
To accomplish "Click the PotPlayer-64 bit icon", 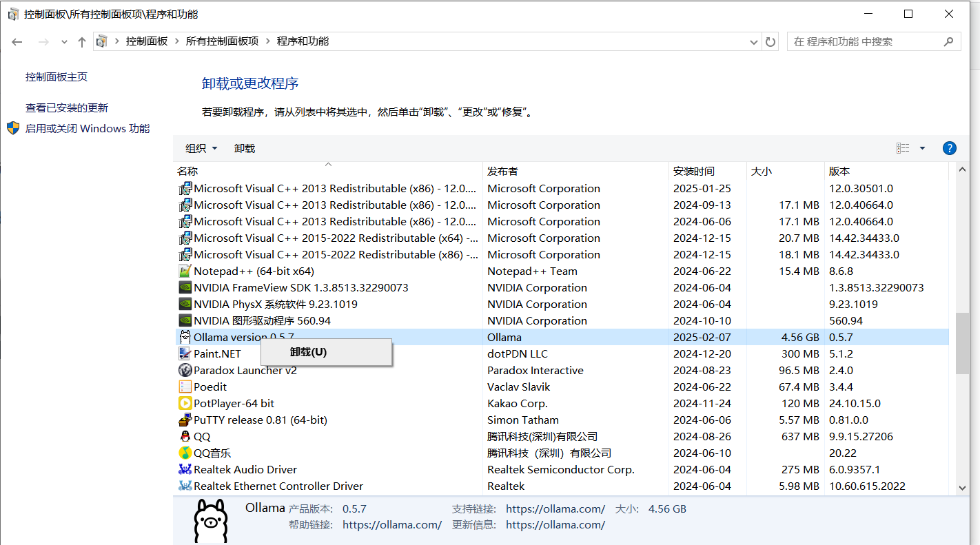I will pos(185,404).
